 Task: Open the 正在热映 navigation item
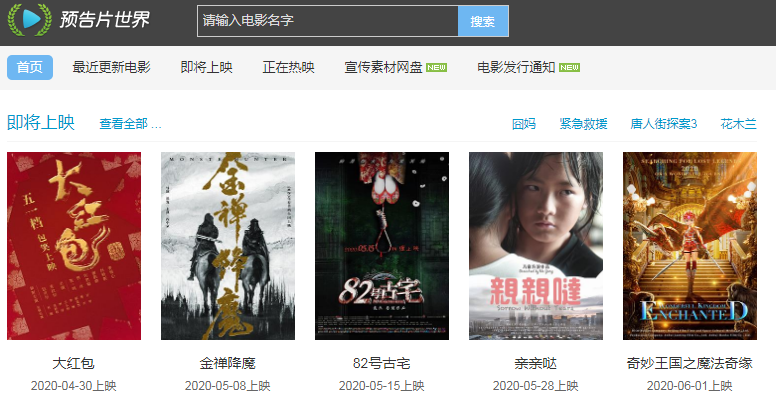tap(289, 67)
